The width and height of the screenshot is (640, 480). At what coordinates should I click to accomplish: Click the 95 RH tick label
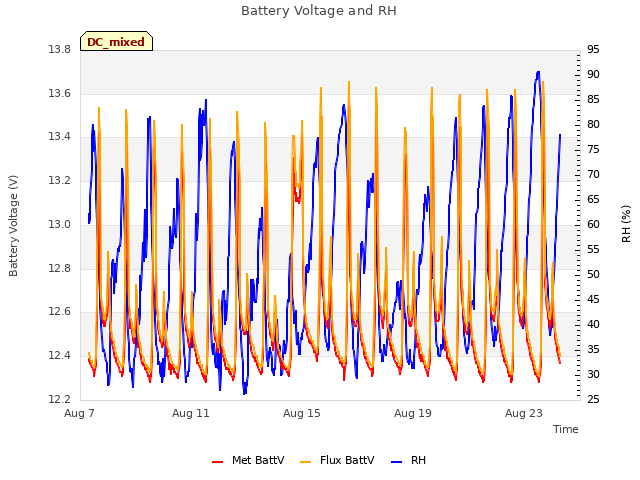[593, 50]
